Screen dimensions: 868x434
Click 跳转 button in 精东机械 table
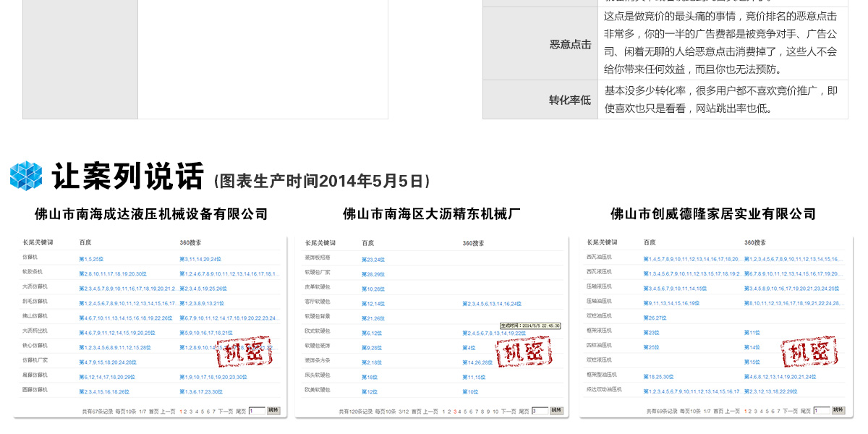pos(557,410)
